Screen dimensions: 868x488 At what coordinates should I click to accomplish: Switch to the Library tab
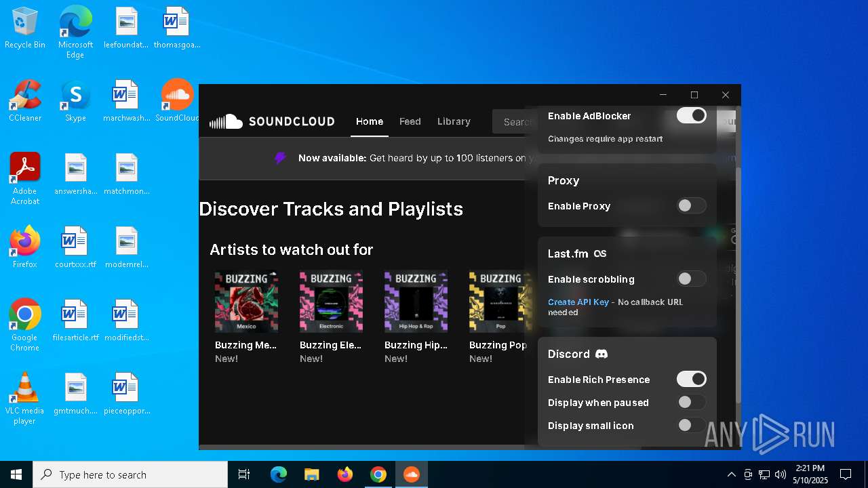454,121
